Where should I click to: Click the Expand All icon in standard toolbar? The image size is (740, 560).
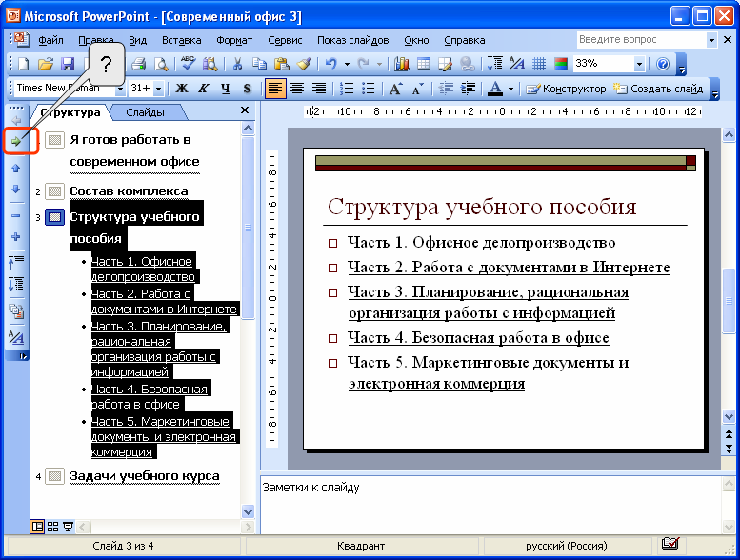pyautogui.click(x=494, y=64)
